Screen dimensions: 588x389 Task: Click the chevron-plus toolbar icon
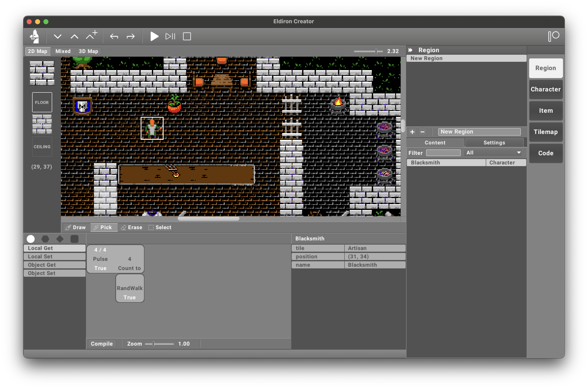tap(92, 35)
